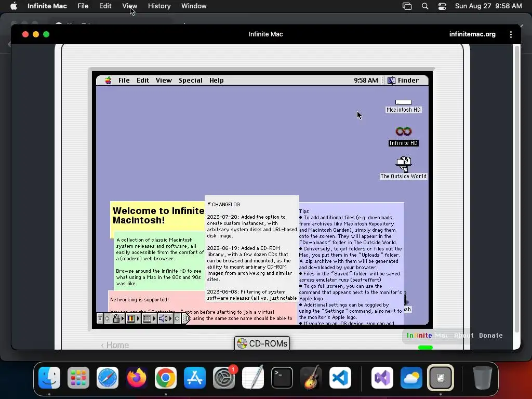Open the Edit menu in emulated Finder
The width and height of the screenshot is (532, 399).
tap(143, 81)
